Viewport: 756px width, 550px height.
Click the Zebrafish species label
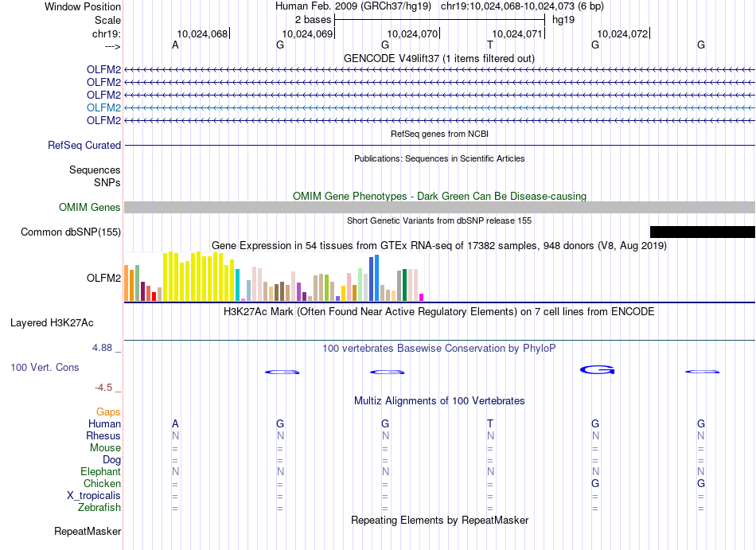[99, 508]
